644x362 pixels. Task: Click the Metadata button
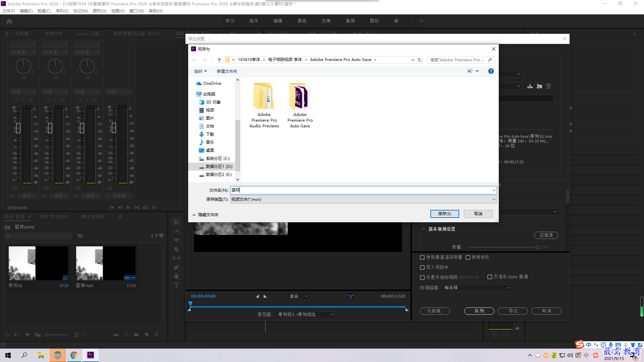click(x=435, y=311)
